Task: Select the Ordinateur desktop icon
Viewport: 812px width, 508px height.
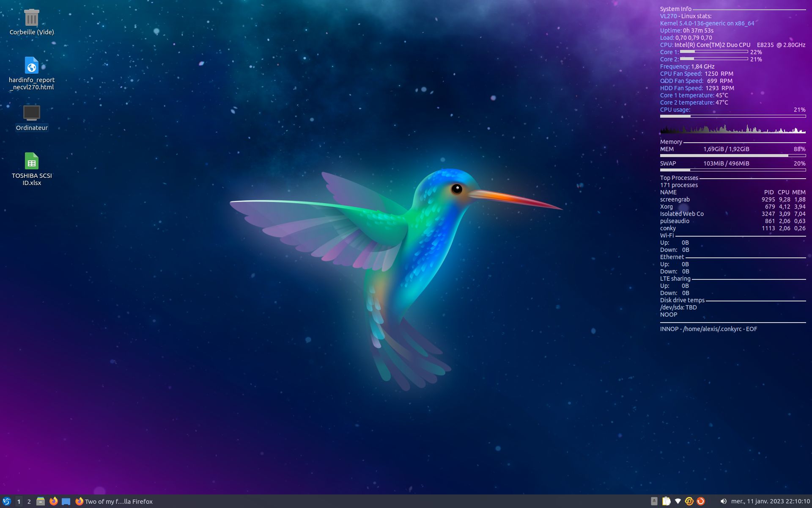Action: tap(32, 113)
